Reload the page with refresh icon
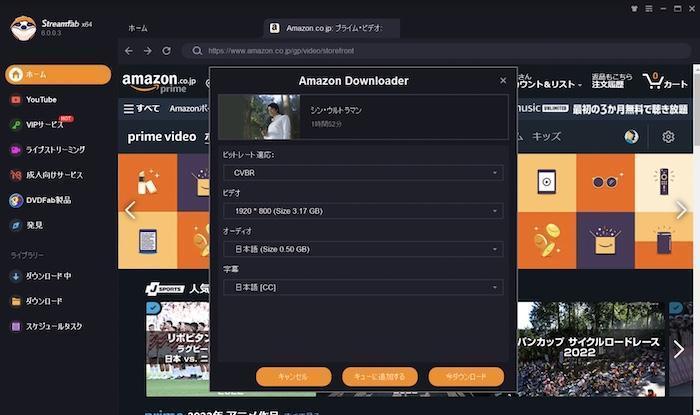 pyautogui.click(x=167, y=51)
